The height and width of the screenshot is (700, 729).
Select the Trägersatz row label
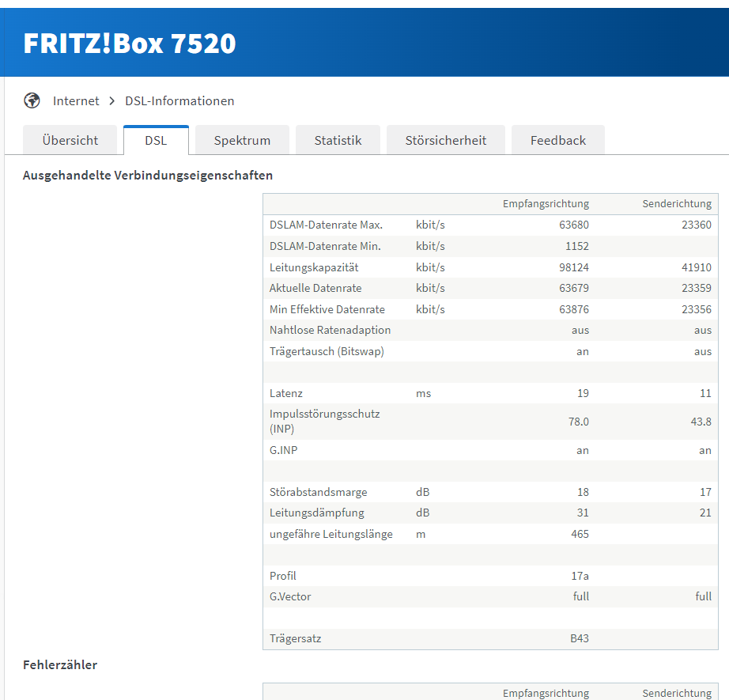pyautogui.click(x=295, y=638)
